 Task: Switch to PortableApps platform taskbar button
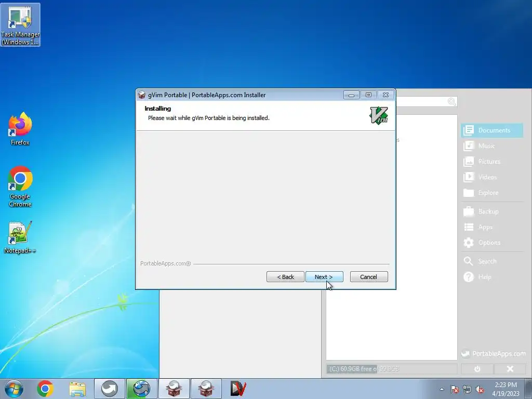(109, 389)
